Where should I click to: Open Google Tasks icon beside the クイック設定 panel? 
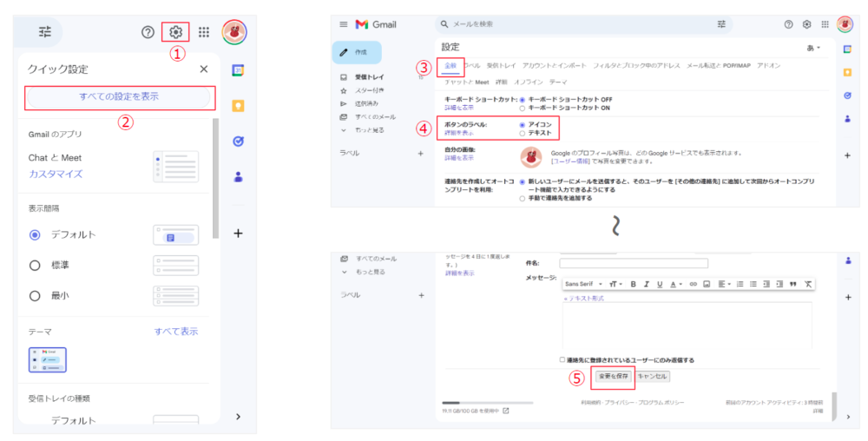[x=238, y=142]
